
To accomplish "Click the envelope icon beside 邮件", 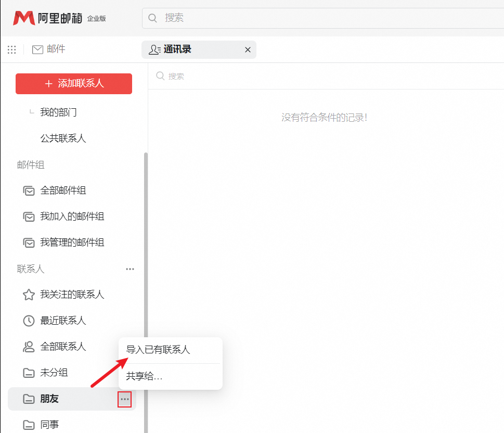I will click(x=37, y=49).
